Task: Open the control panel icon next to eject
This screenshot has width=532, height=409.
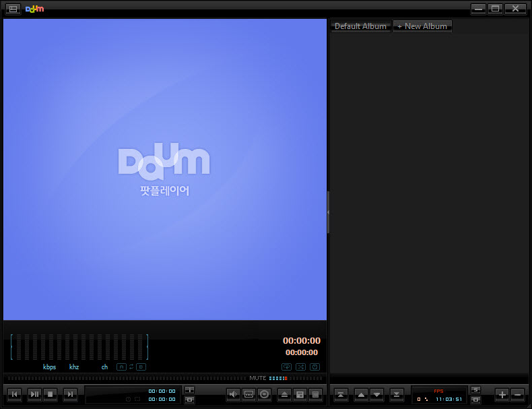Action: point(300,394)
